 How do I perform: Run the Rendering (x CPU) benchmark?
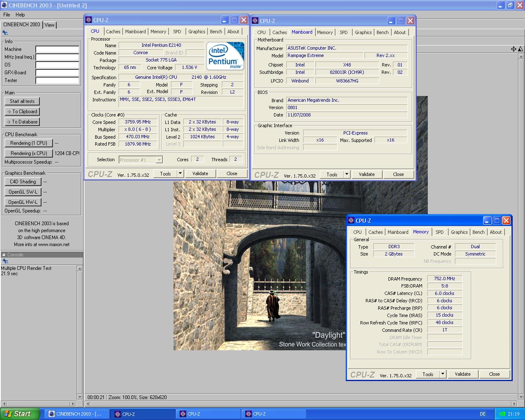29,153
